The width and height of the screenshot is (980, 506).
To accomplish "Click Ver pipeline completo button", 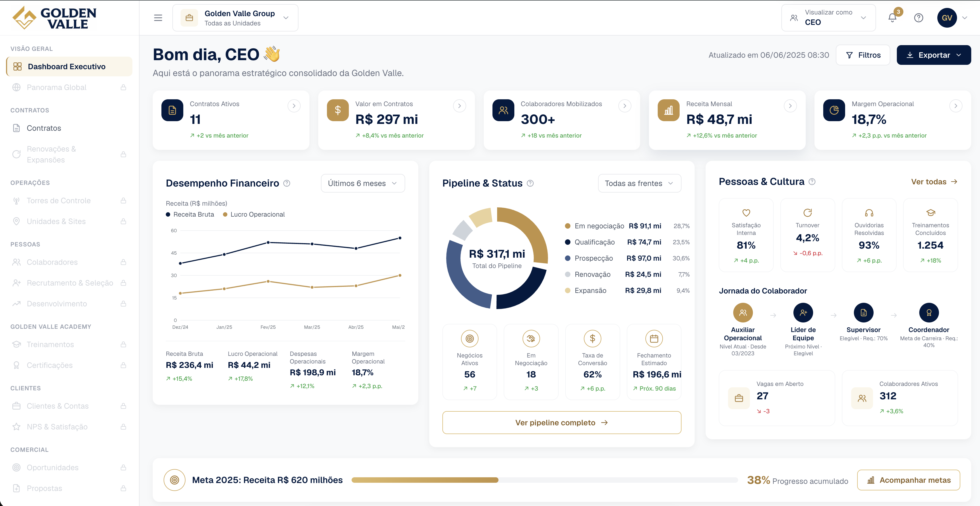I will (x=561, y=423).
